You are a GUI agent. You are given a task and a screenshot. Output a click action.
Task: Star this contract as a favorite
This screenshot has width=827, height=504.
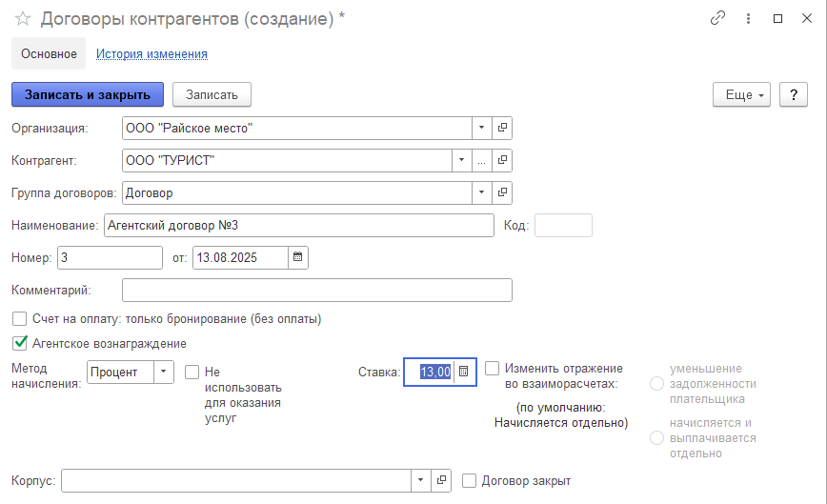pos(23,19)
